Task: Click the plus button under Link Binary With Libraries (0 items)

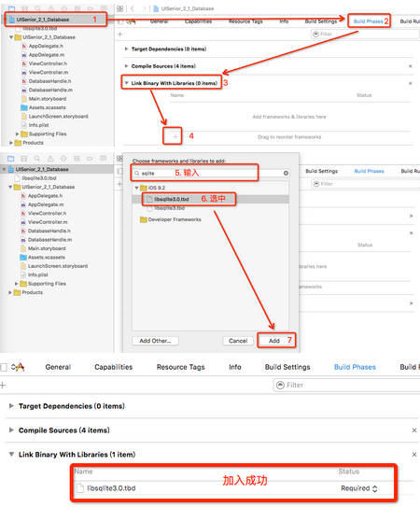Action: tap(175, 136)
